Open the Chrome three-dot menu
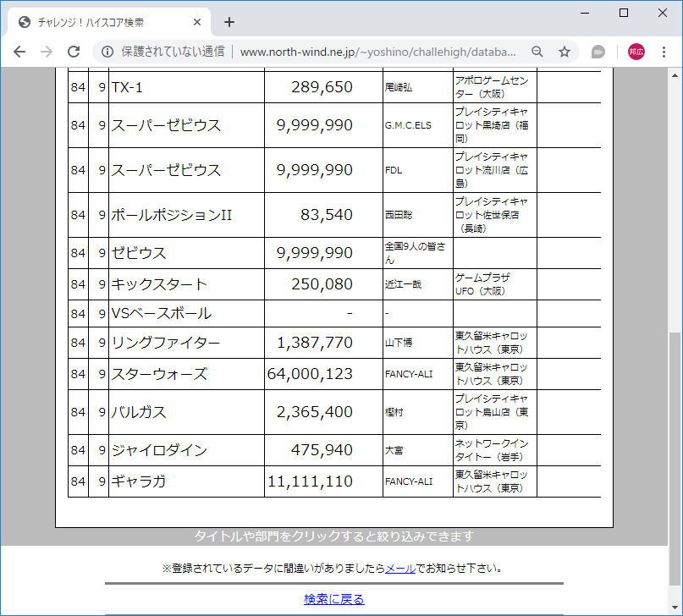Screen dimensions: 683x616 pos(664,52)
